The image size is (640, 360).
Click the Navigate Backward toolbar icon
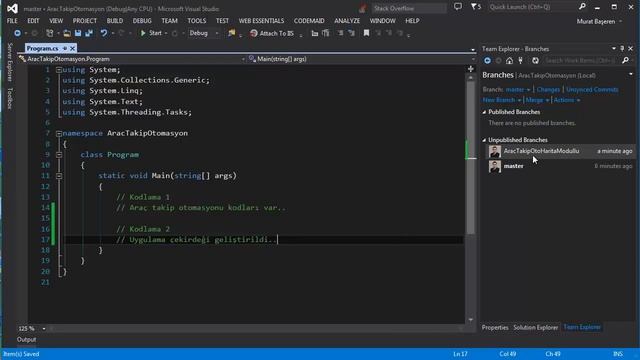point(17,33)
